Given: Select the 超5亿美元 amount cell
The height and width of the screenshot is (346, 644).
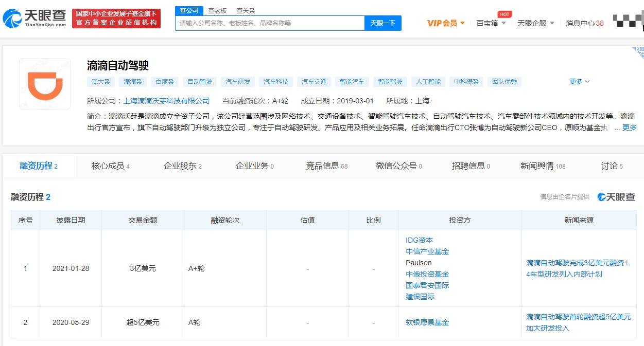Looking at the screenshot, I should pyautogui.click(x=143, y=322).
